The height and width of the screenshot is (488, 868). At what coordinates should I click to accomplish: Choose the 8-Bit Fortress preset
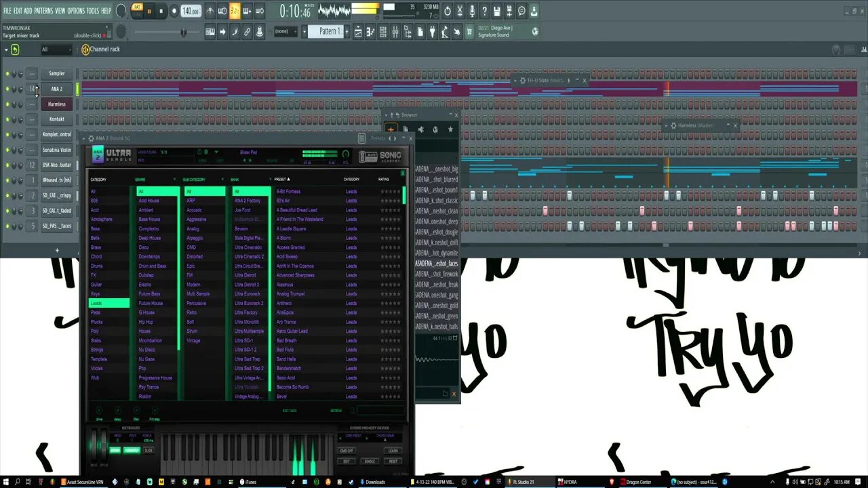tap(288, 192)
